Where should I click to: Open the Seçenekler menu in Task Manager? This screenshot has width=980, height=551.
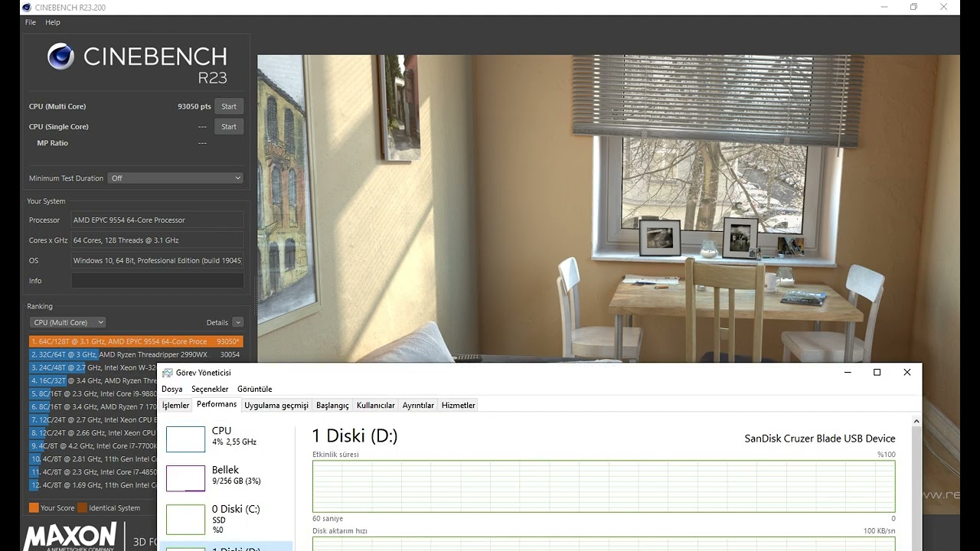coord(210,389)
